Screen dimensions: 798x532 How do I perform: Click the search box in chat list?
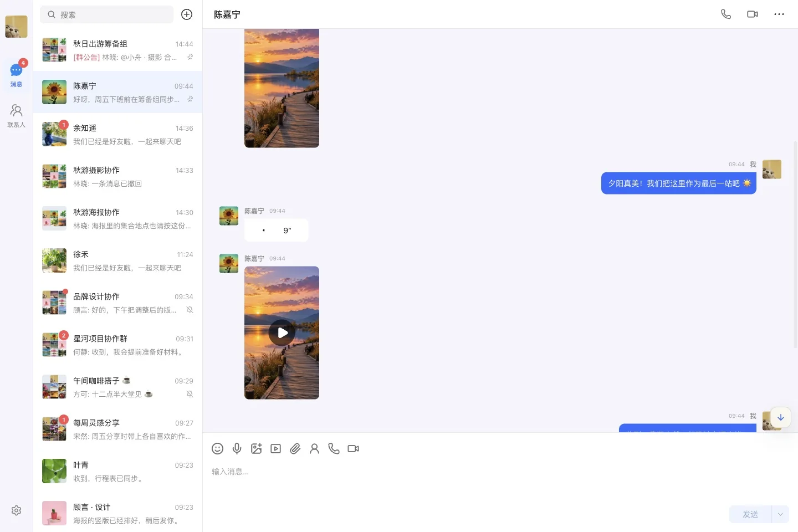(x=106, y=14)
